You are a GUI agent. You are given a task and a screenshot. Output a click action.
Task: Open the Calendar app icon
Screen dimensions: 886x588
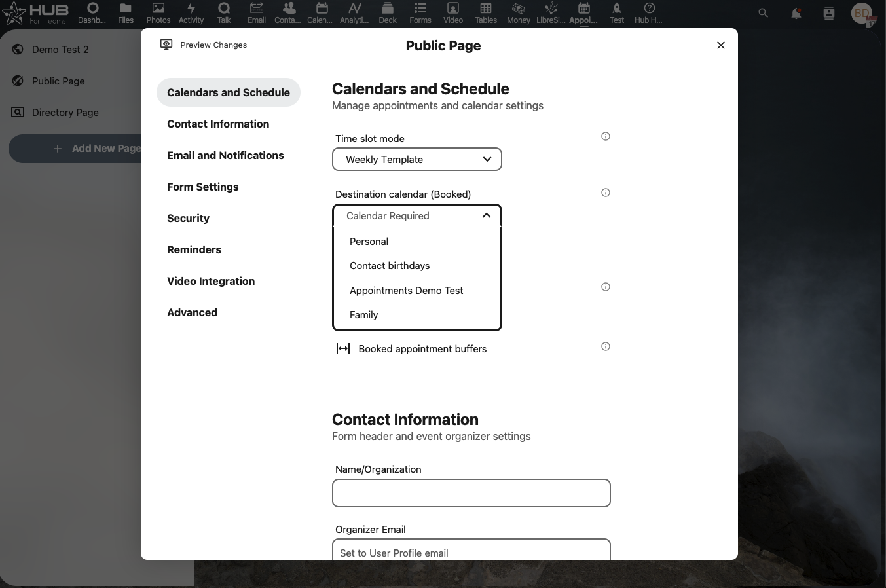pos(322,12)
